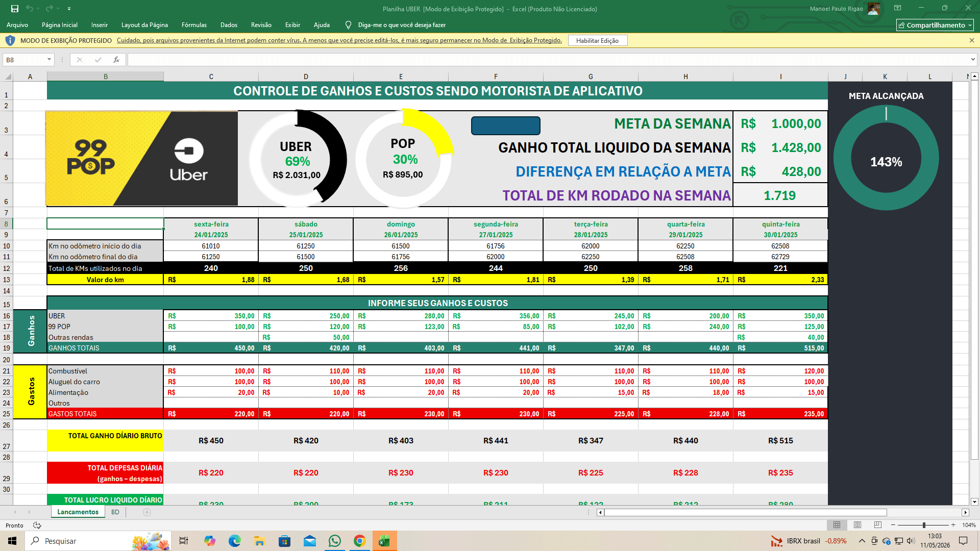Click the zoom out minus button
This screenshot has width=980, height=551.
point(893,525)
